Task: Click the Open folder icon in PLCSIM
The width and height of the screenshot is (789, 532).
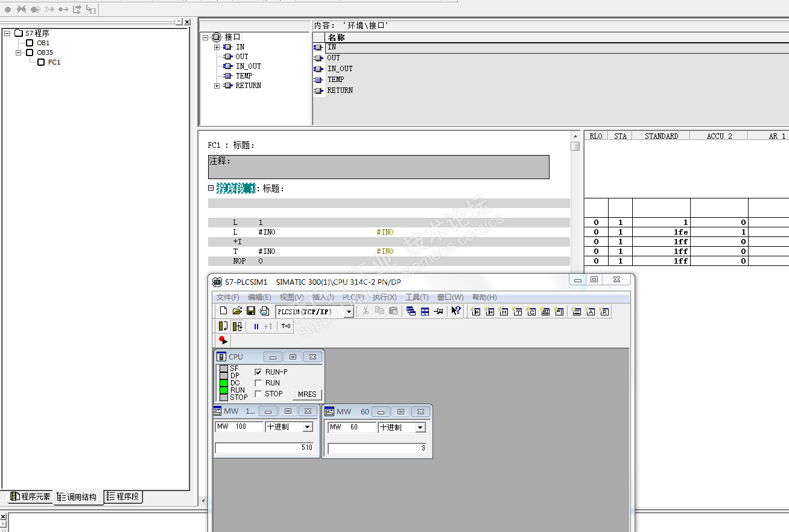Action: (x=237, y=311)
